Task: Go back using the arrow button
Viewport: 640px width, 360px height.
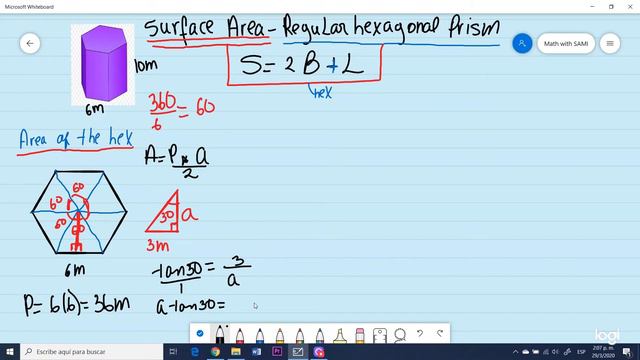Action: tap(30, 43)
